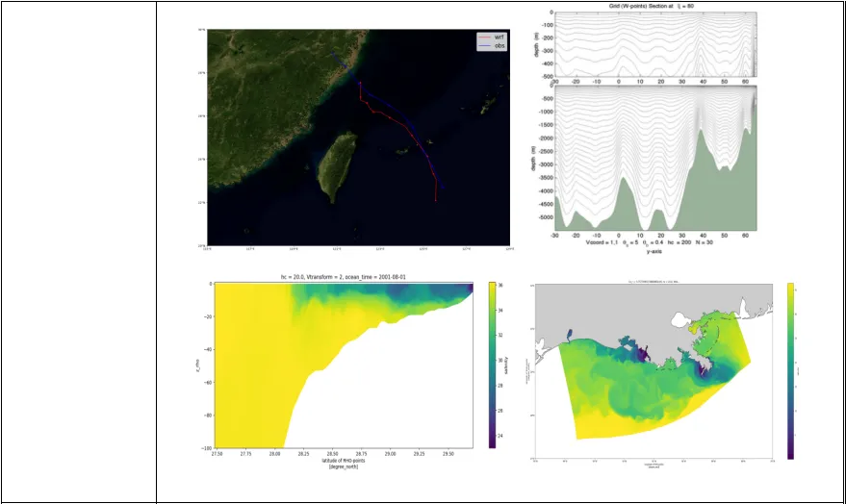The height and width of the screenshot is (504, 846).
Task: Click the empty left table cell
Action: point(79,252)
